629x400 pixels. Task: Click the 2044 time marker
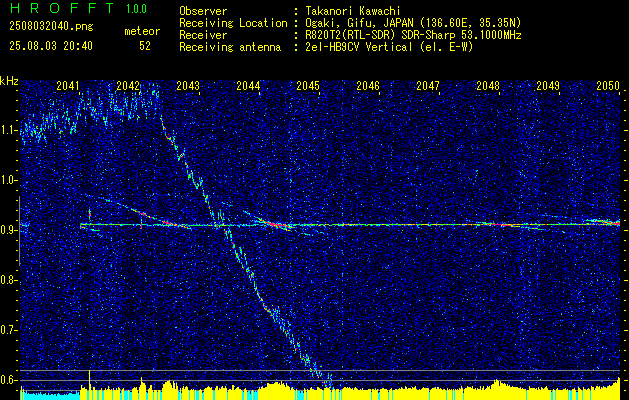[x=248, y=85]
